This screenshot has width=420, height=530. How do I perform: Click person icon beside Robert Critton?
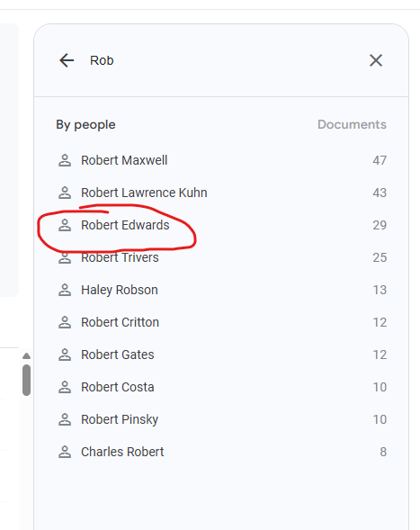(65, 322)
